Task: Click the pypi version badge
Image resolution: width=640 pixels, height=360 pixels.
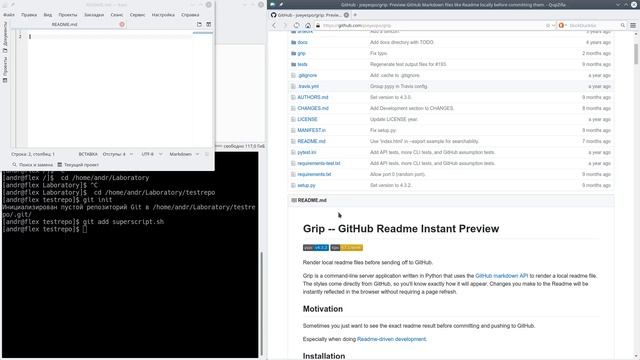Action: pos(316,248)
